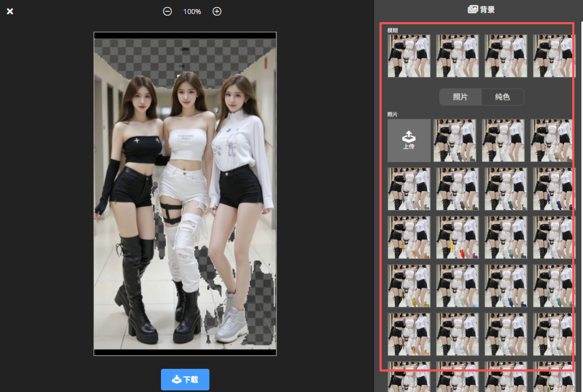Click the 模糊 section label
583x392 pixels.
coord(392,30)
